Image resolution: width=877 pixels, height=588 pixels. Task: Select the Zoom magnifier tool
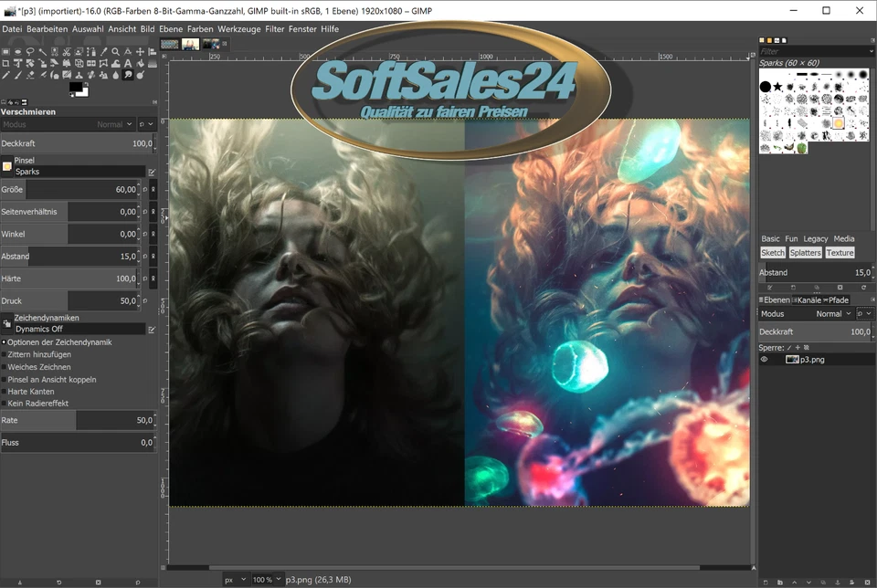[115, 52]
